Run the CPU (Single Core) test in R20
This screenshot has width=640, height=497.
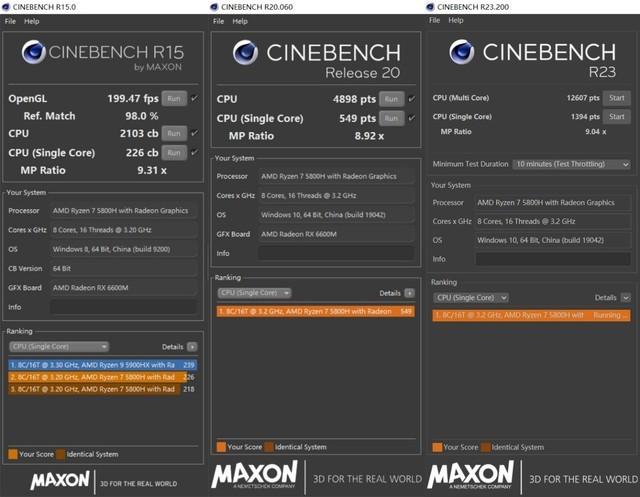coord(391,118)
